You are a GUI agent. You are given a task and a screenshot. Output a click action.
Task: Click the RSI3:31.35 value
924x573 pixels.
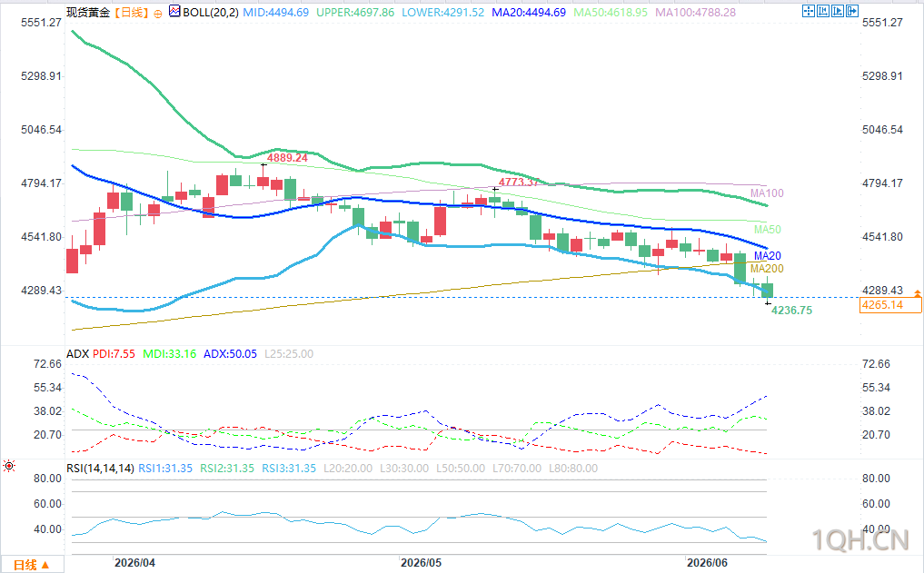tap(289, 469)
